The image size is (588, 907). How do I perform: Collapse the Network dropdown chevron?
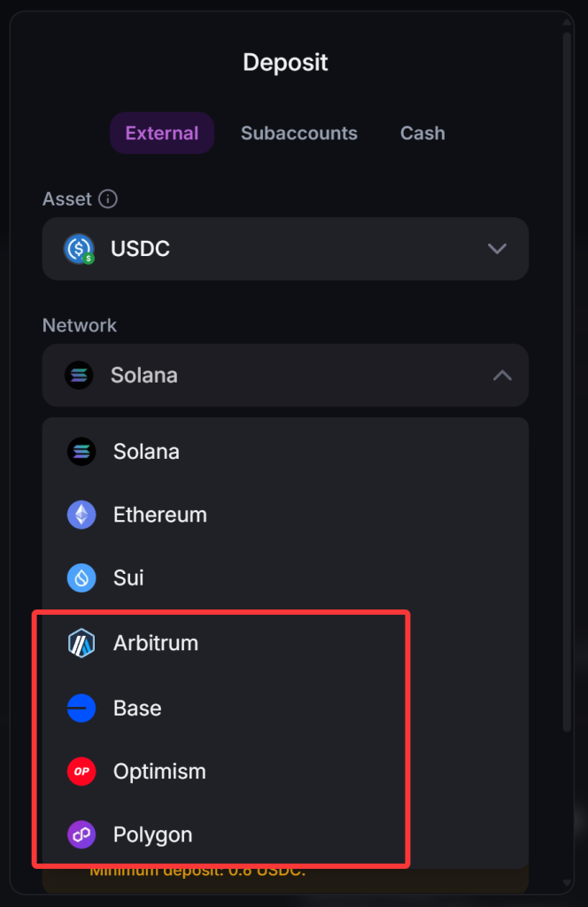pos(502,376)
